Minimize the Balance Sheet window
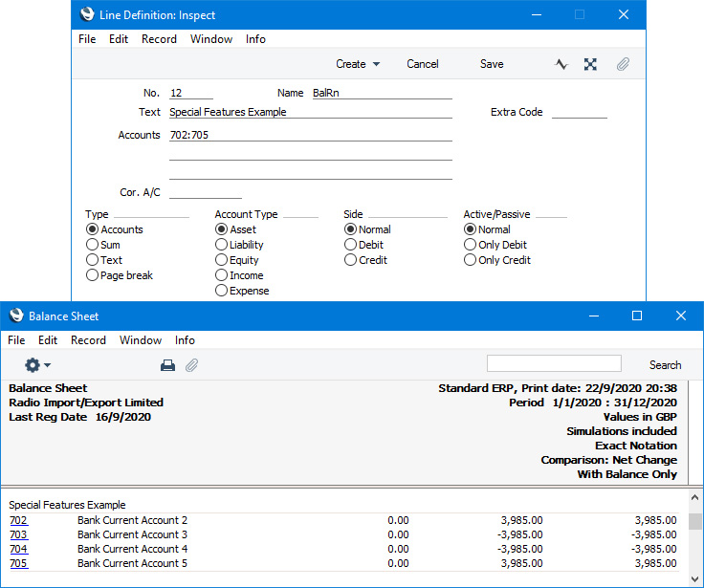The width and height of the screenshot is (704, 588). [x=594, y=316]
